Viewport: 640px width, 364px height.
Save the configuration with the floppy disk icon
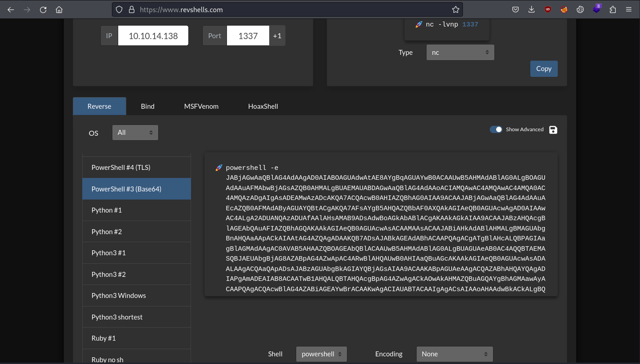(x=553, y=129)
